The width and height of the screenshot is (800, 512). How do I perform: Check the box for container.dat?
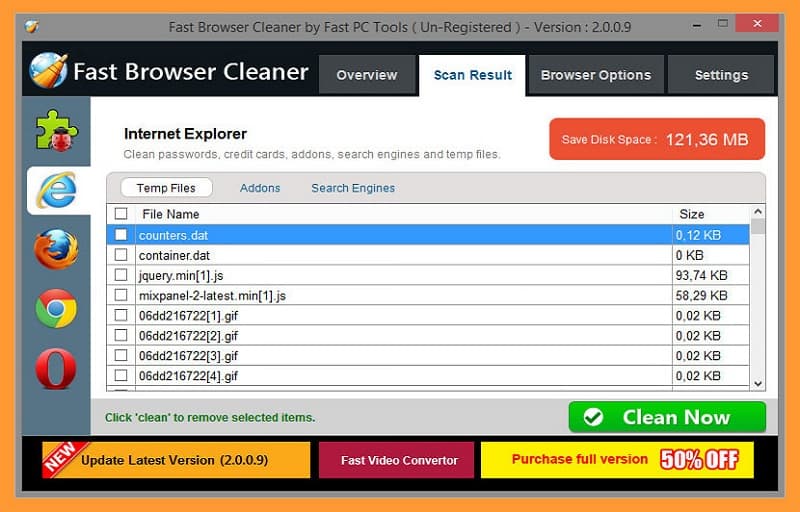click(x=121, y=255)
